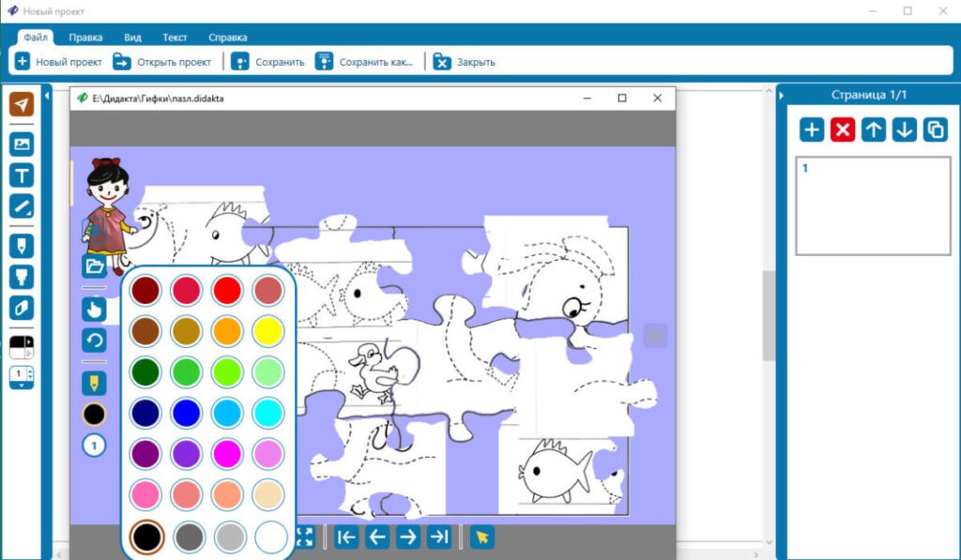961x560 pixels.
Task: Open the Файл tab
Action: [x=36, y=38]
